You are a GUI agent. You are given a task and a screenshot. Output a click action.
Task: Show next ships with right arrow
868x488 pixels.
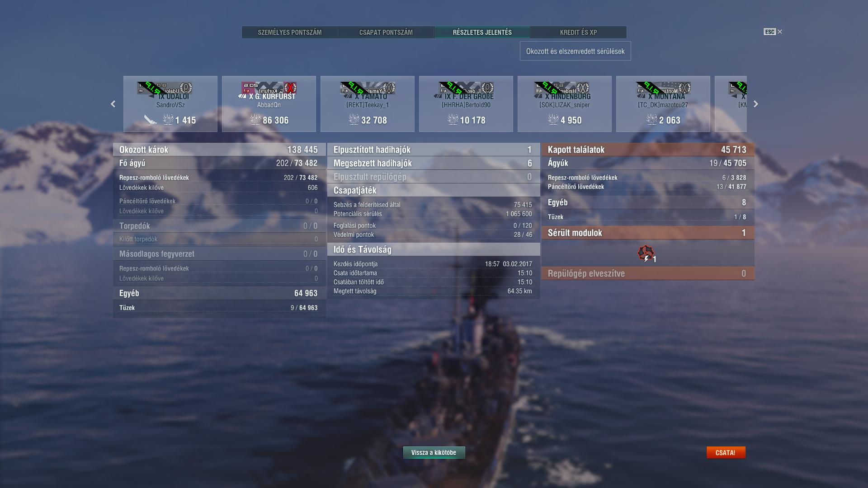click(x=756, y=104)
